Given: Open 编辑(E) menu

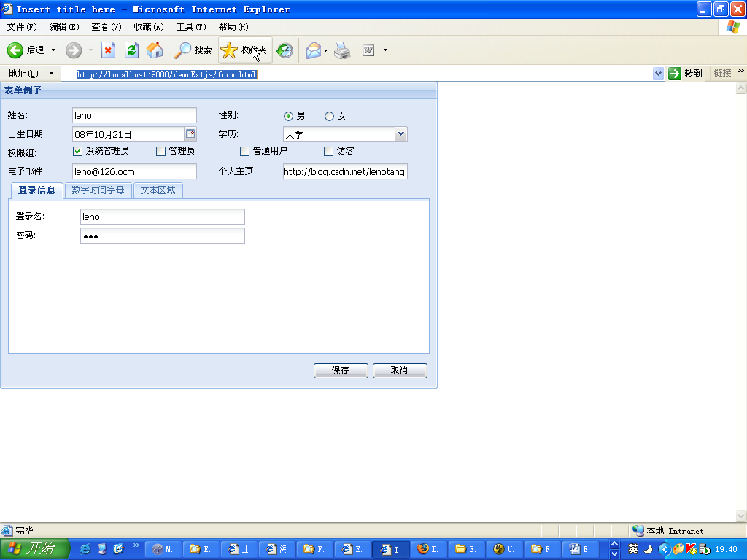Looking at the screenshot, I should (64, 27).
